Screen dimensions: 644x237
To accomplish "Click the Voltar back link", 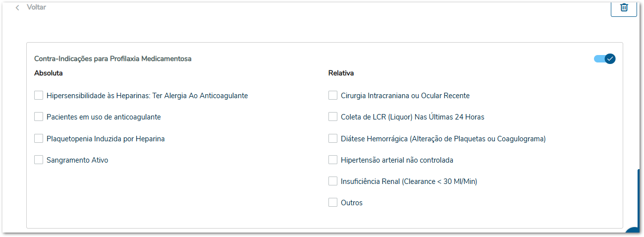I will pos(36,7).
